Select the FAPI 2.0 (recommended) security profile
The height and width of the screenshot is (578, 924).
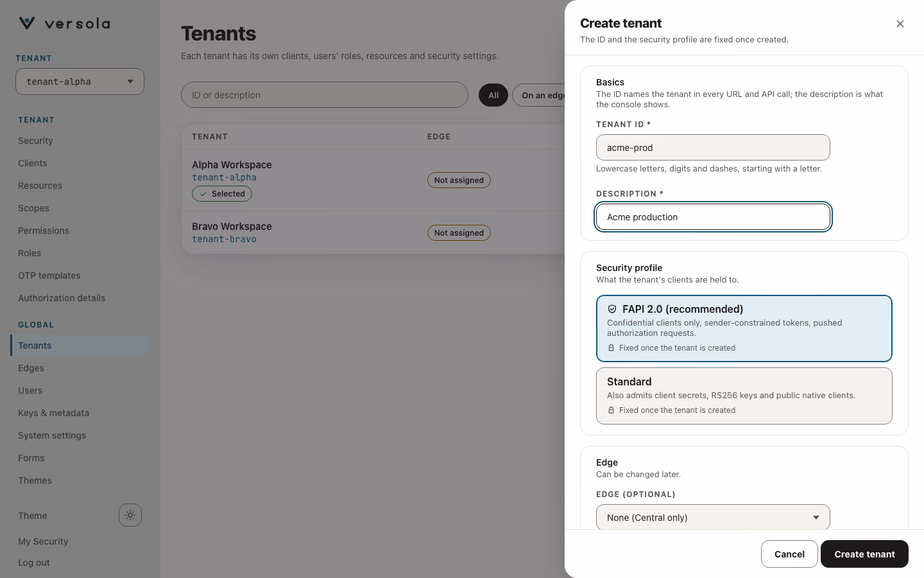(744, 328)
